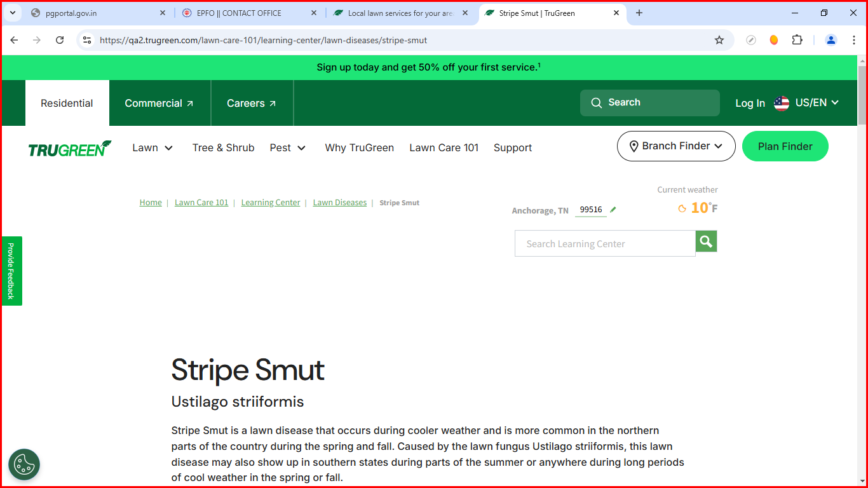
Task: Open Chrome's three-dot menu
Action: pos(854,40)
